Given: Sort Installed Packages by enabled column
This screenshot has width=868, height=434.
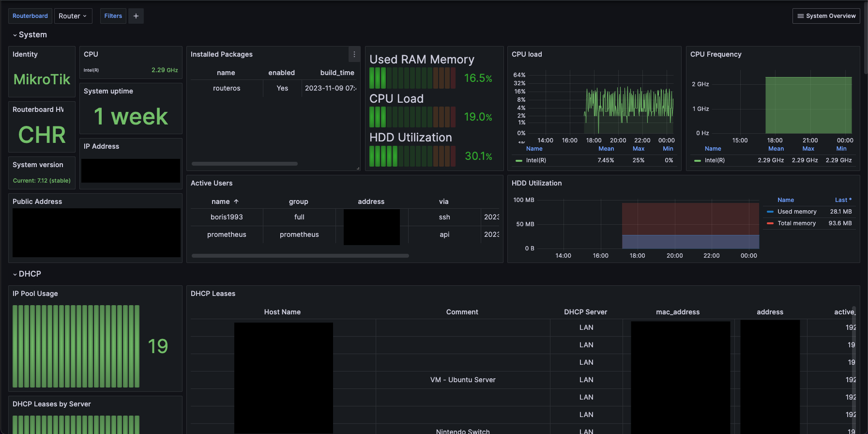Looking at the screenshot, I should tap(282, 73).
